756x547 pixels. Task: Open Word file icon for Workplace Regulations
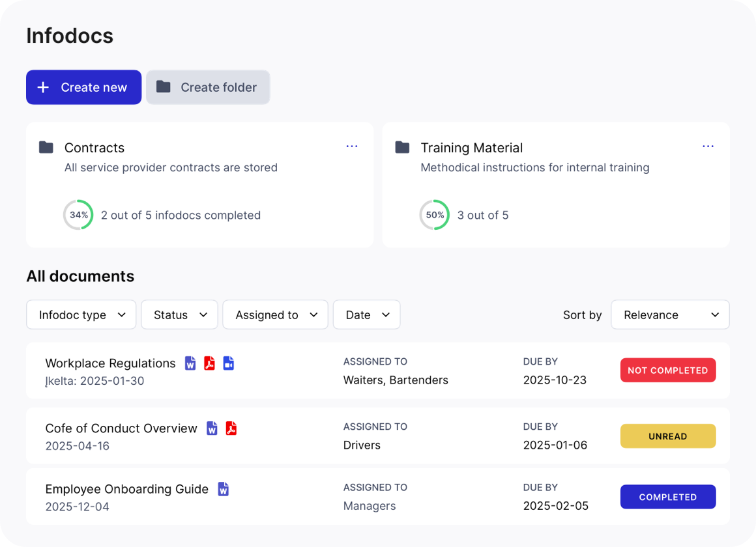click(190, 363)
